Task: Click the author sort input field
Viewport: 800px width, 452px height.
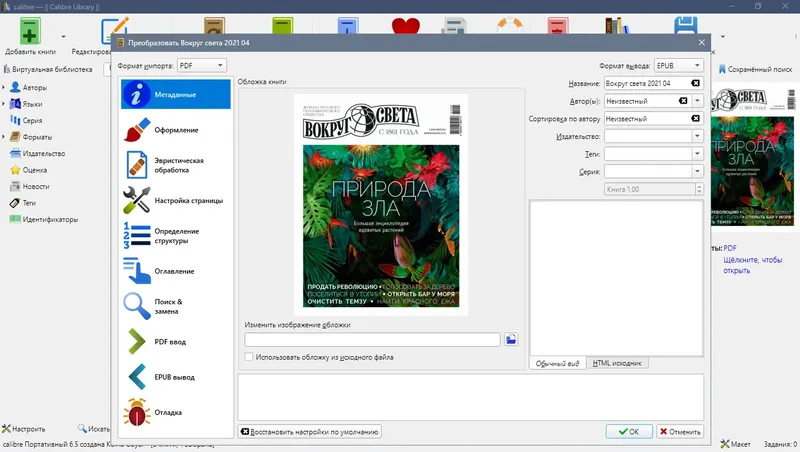Action: point(647,118)
